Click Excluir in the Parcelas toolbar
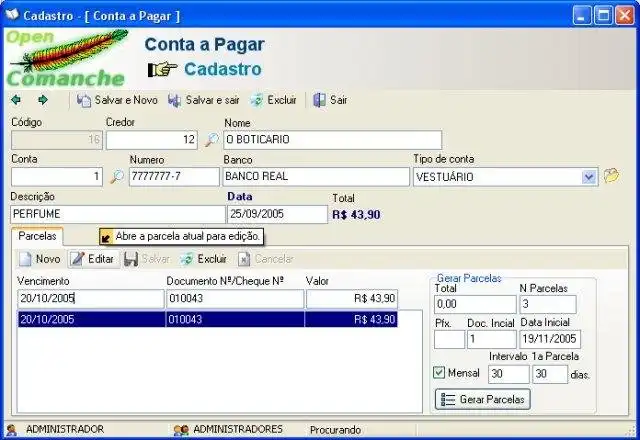The height and width of the screenshot is (440, 640). [x=204, y=259]
